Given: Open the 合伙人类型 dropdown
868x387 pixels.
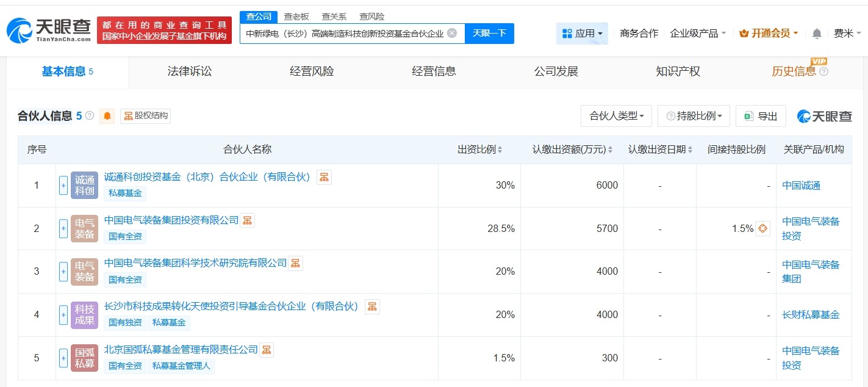Looking at the screenshot, I should tap(616, 116).
